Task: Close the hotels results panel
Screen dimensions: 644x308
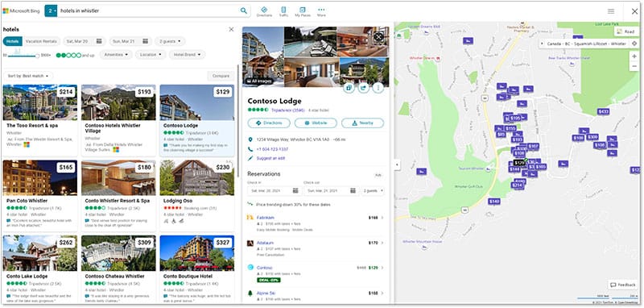Action: pyautogui.click(x=231, y=29)
